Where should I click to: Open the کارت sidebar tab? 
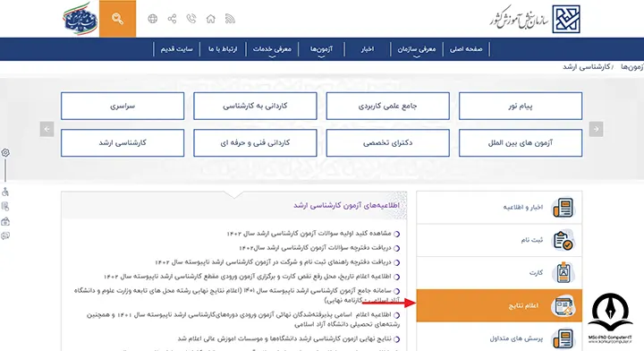pyautogui.click(x=499, y=272)
